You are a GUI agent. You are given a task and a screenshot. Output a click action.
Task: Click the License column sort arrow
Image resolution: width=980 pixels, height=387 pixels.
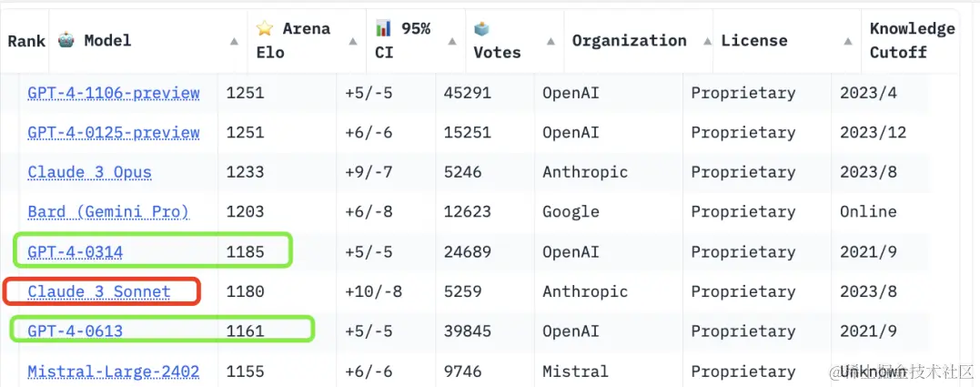pos(848,41)
